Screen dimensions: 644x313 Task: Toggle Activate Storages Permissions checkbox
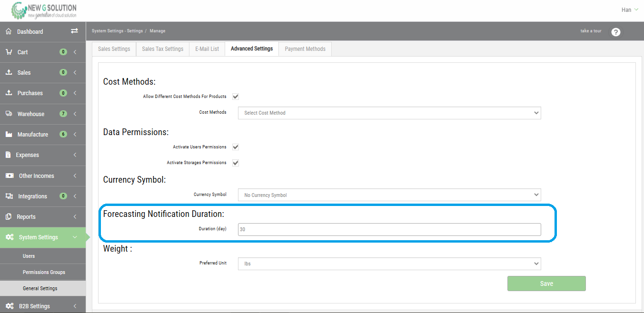point(236,163)
